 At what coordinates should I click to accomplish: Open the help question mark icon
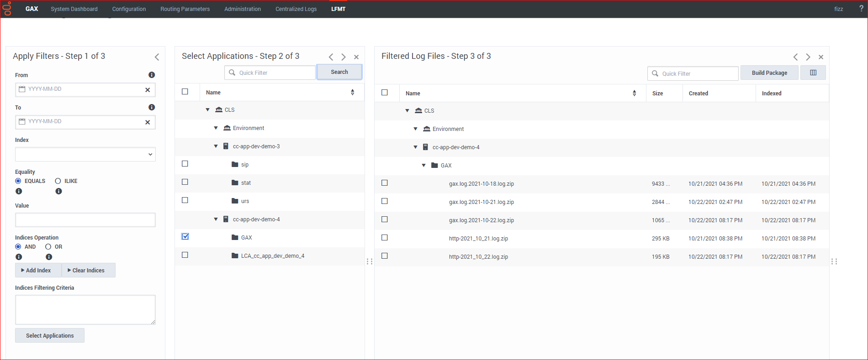861,9
